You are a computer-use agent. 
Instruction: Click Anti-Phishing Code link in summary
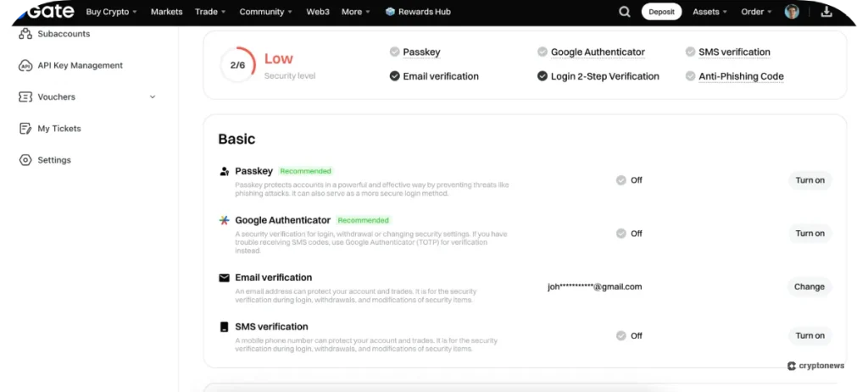tap(741, 76)
